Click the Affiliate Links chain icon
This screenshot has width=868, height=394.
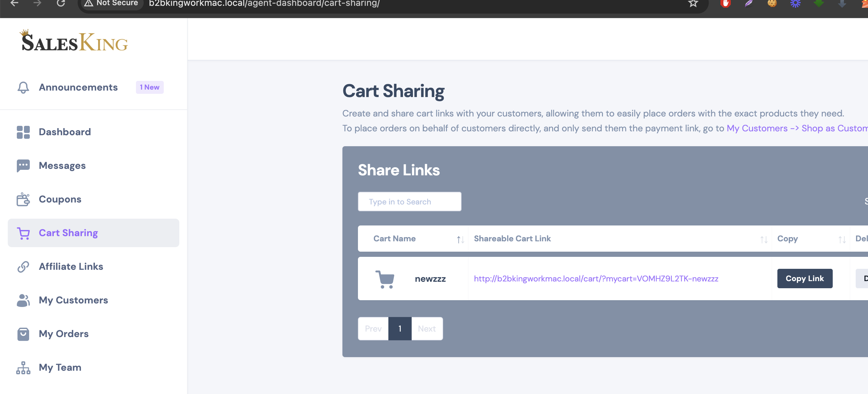(x=23, y=267)
